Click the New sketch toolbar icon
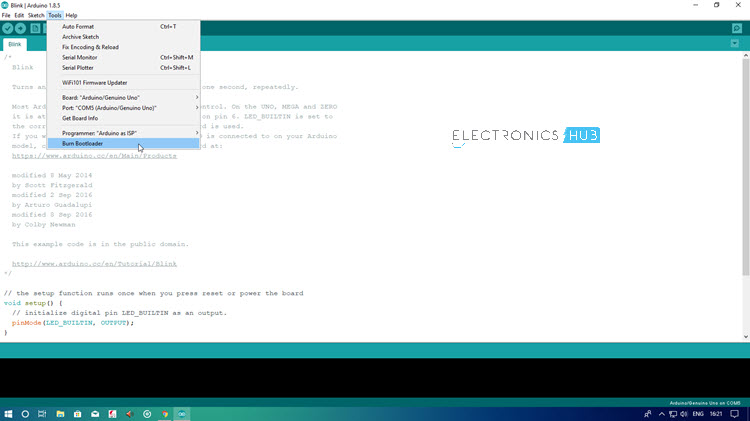Image resolution: width=750 pixels, height=421 pixels. click(x=35, y=28)
